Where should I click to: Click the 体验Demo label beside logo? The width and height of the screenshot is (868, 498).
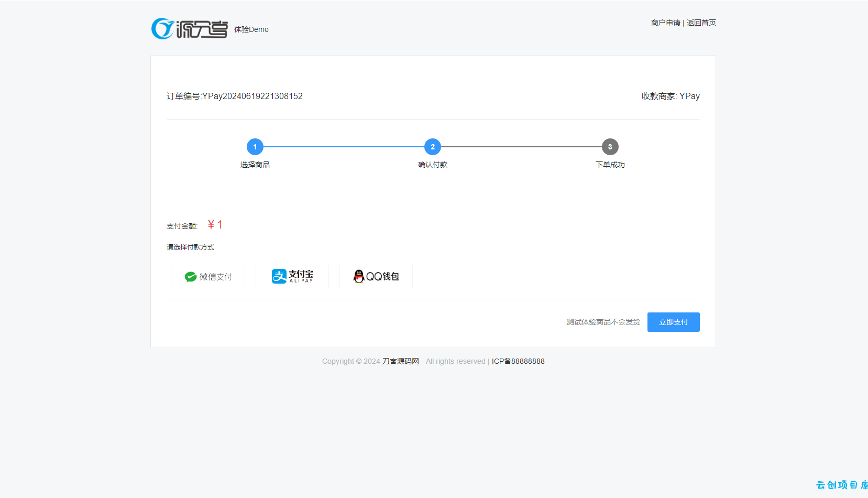tap(251, 29)
